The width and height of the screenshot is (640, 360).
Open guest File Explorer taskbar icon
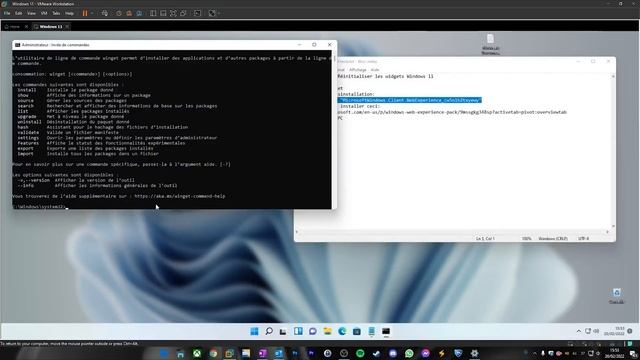(327, 331)
